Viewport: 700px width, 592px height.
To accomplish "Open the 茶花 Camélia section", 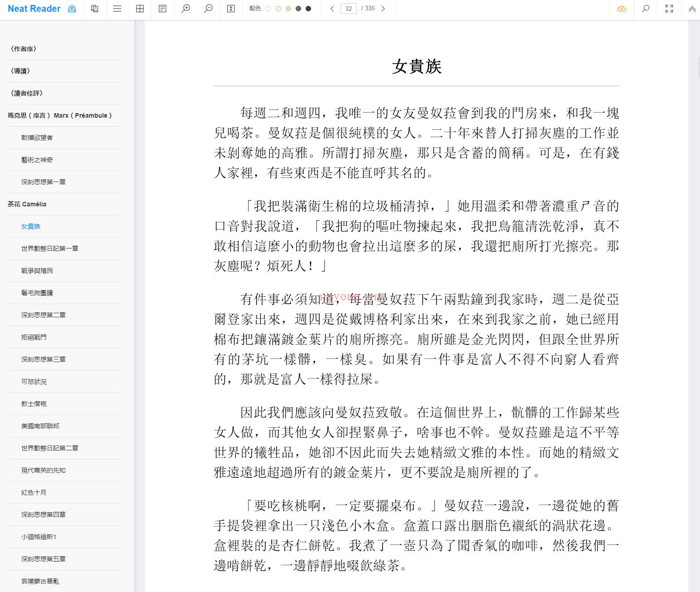I will 27,204.
